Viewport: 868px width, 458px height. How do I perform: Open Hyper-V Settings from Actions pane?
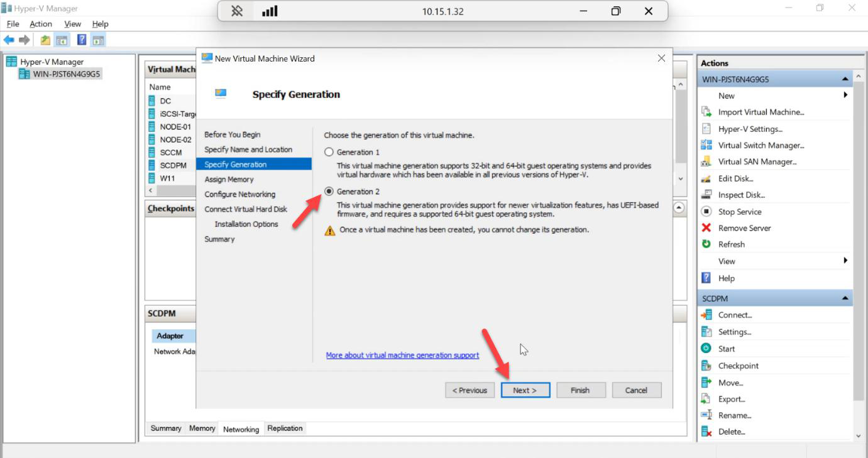click(x=750, y=129)
